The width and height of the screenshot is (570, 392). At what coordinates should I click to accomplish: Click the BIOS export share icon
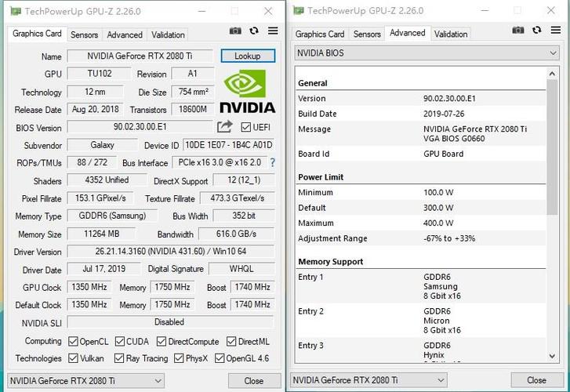click(x=224, y=126)
